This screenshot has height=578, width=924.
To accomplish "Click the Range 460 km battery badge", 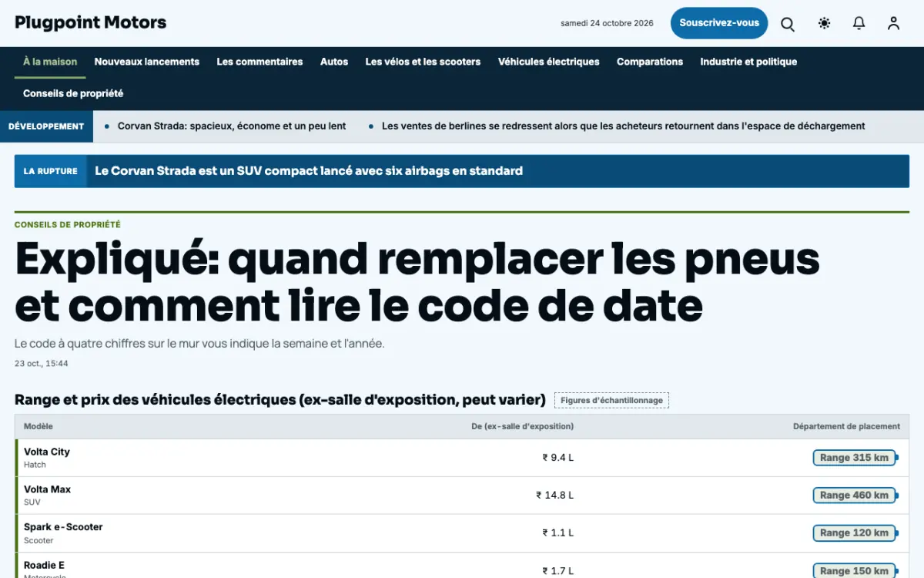I will (855, 496).
